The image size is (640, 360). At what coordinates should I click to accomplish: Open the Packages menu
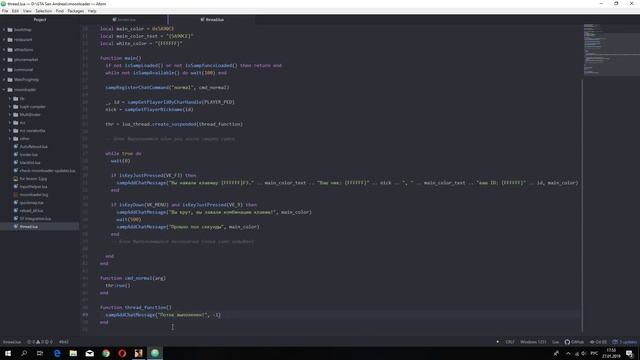pos(76,11)
